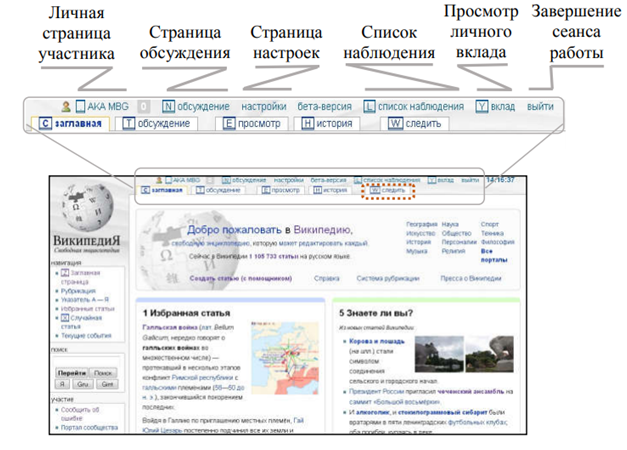The height and width of the screenshot is (450, 627).
Task: Click the T key icon on enlarged обсуждение tab
Action: tap(129, 123)
